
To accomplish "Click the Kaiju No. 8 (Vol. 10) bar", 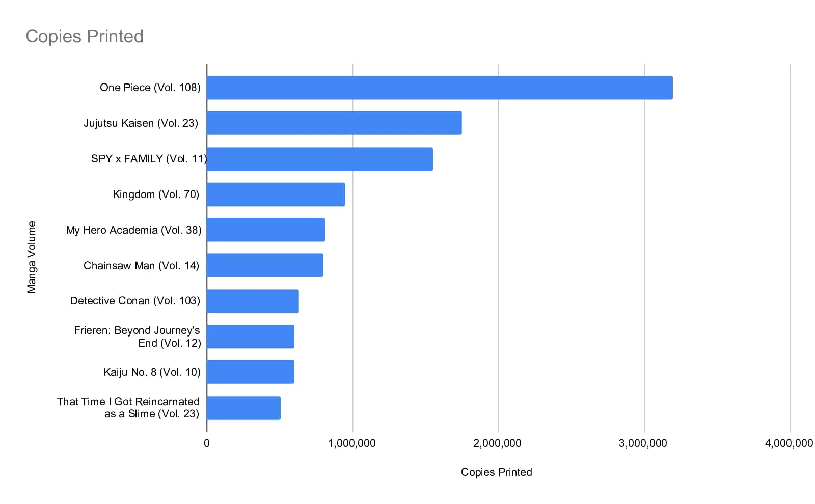I will pos(251,372).
